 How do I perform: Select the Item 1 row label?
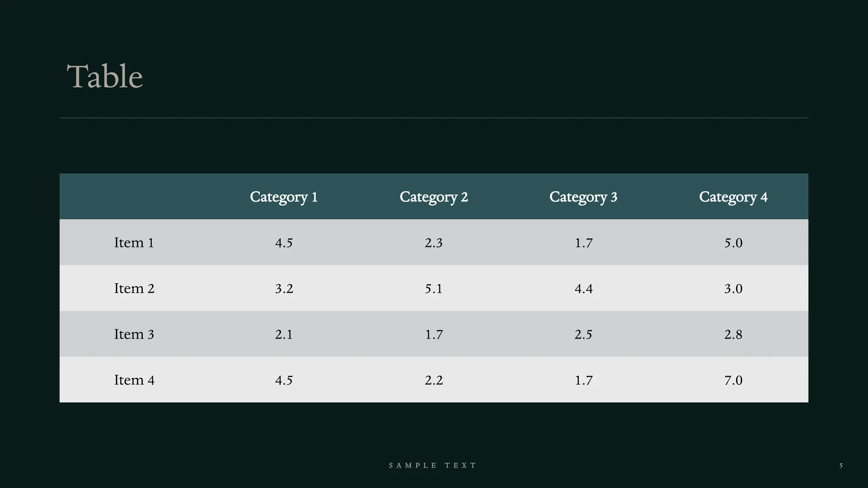click(134, 243)
